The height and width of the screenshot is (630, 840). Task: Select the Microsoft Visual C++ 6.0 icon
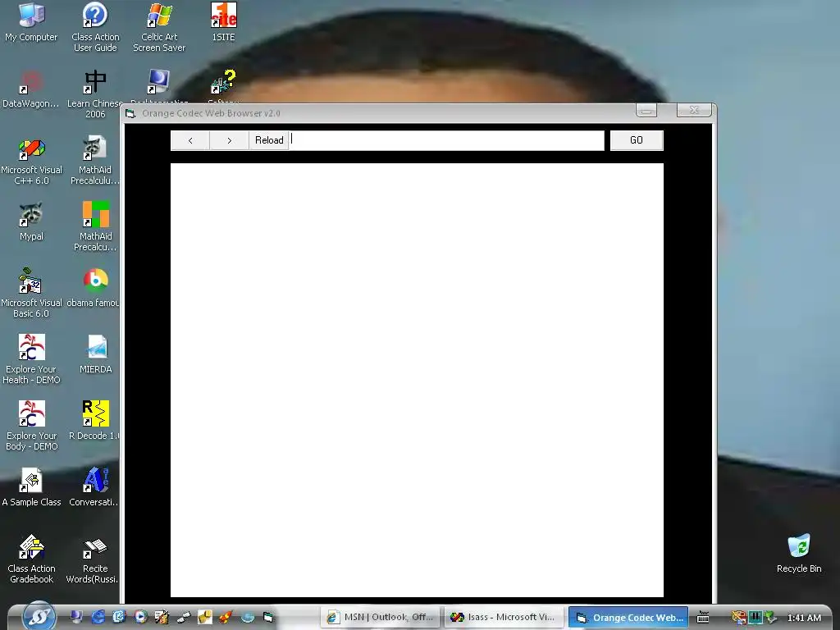(x=31, y=161)
